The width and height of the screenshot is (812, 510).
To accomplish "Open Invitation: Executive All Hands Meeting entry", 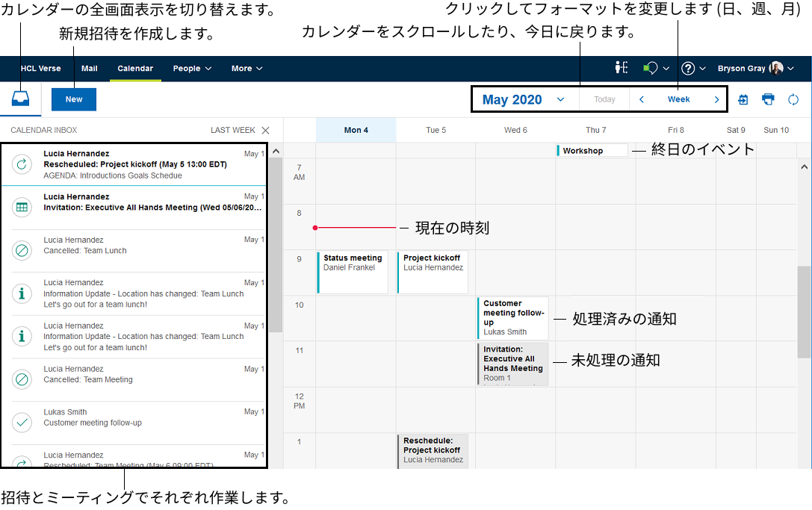I will tap(512, 364).
